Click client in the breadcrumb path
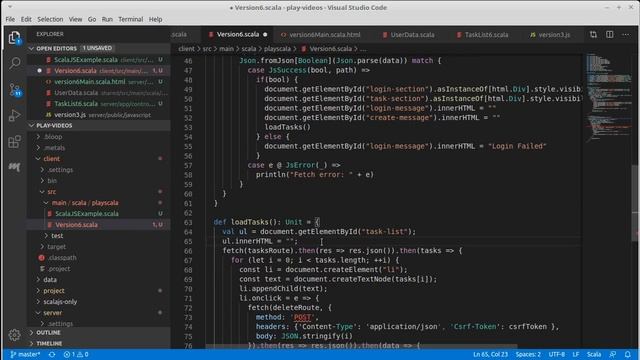 pyautogui.click(x=186, y=49)
